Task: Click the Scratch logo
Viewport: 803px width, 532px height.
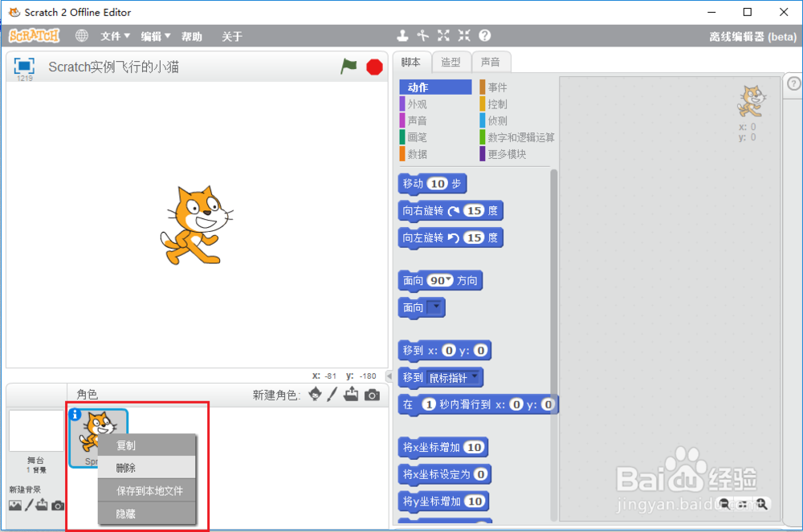Action: 35,36
